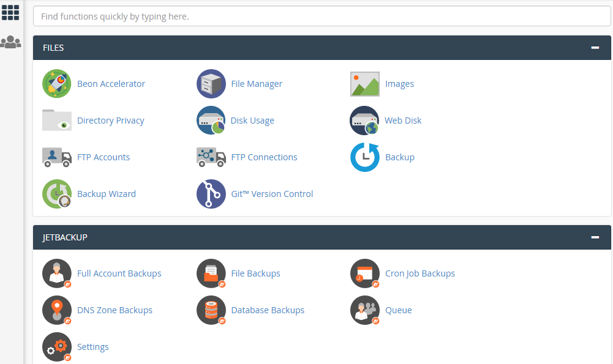Click the Database Backups link
This screenshot has height=364, width=613.
tap(268, 310)
